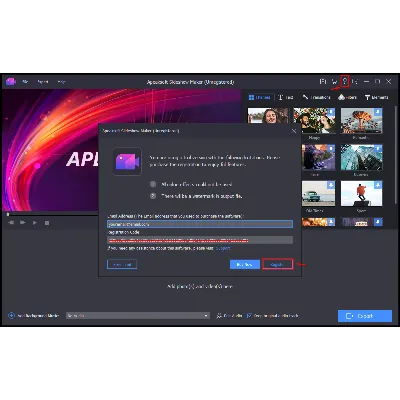Select the Happy theme thumbnail
400x400 pixels.
pyautogui.click(x=314, y=120)
